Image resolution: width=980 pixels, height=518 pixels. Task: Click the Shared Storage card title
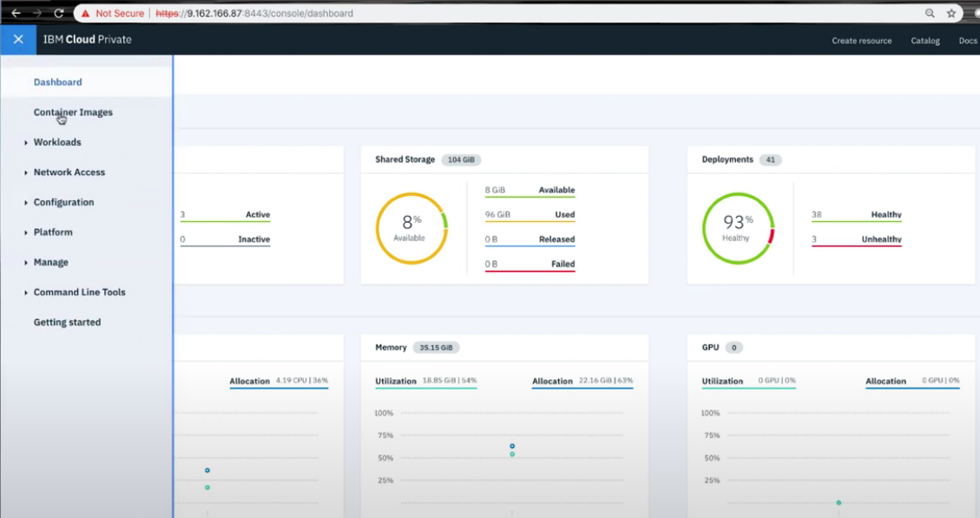[405, 160]
